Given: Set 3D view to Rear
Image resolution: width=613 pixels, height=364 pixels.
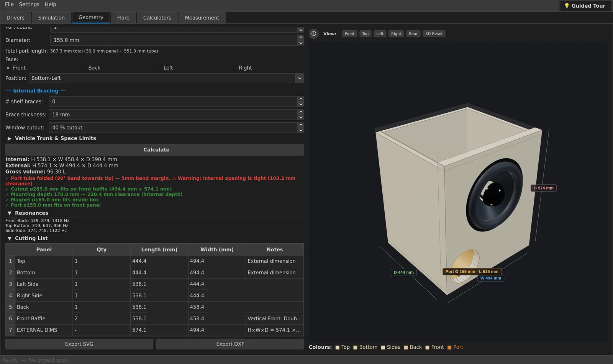Looking at the screenshot, I should tap(413, 34).
